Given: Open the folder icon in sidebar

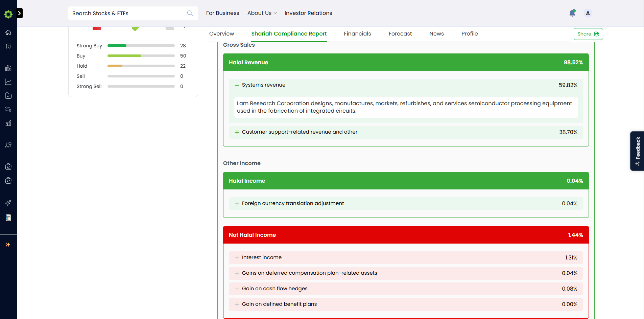Looking at the screenshot, I should pos(8,96).
